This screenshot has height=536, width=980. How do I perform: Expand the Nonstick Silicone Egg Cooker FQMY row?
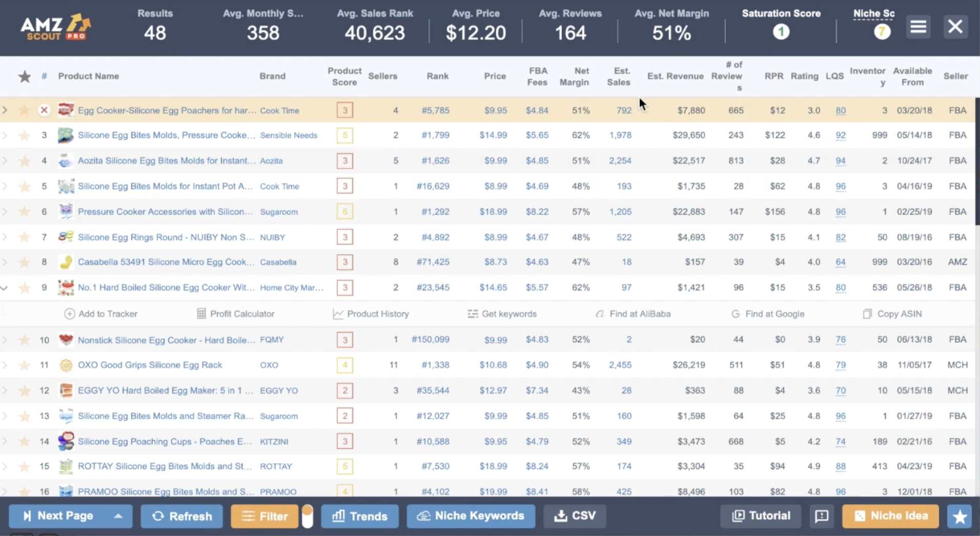point(5,340)
